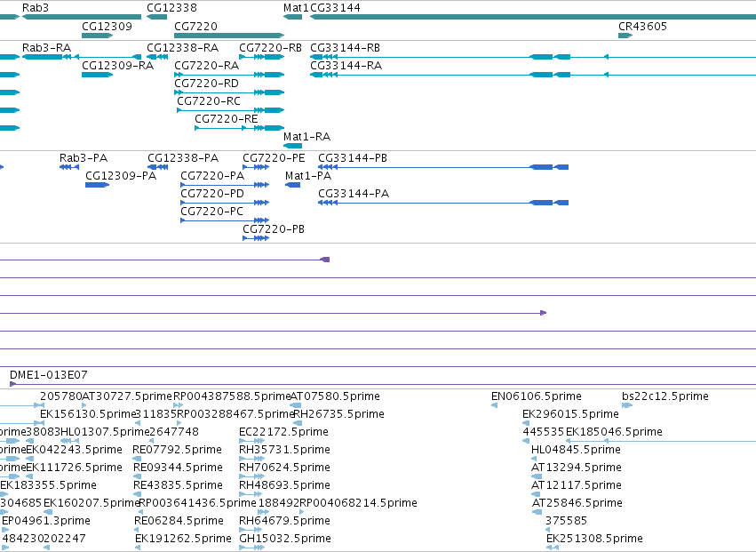Open the CG7220-RC transcript label
This screenshot has width=756, height=552.
(x=209, y=101)
